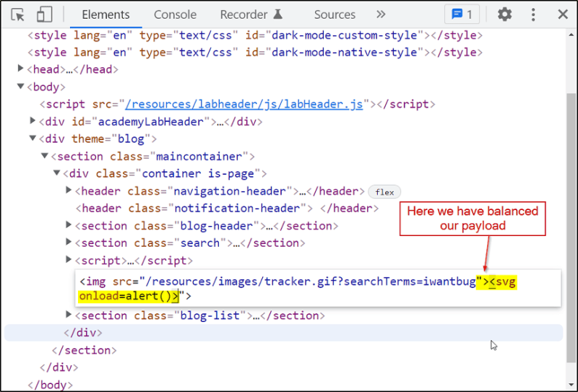This screenshot has height=392, width=578.
Task: Expand the collapsed script node
Action: pyautogui.click(x=69, y=259)
